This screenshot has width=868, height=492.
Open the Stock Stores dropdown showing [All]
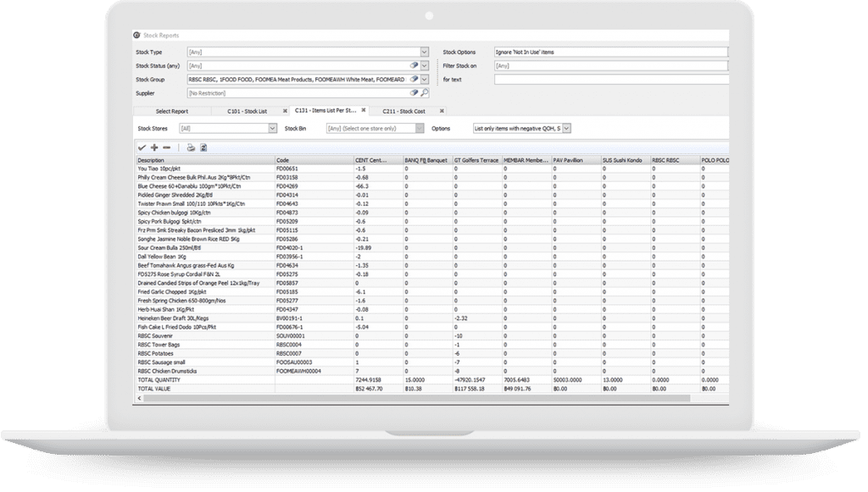pyautogui.click(x=272, y=127)
